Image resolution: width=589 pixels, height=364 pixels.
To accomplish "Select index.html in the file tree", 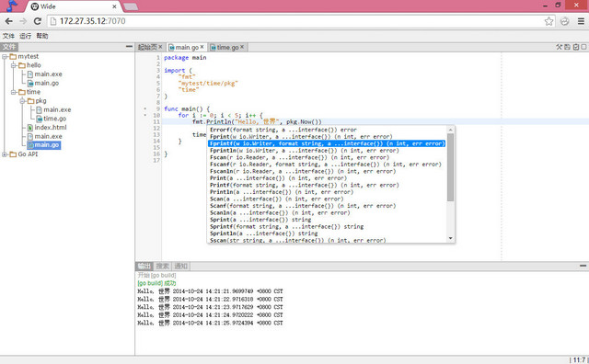I will coord(51,127).
